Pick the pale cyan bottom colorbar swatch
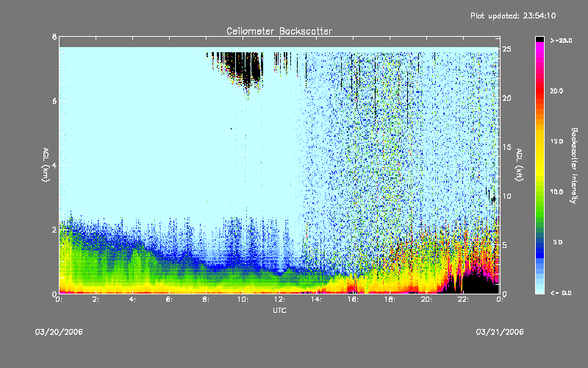588x368 pixels. 539,287
